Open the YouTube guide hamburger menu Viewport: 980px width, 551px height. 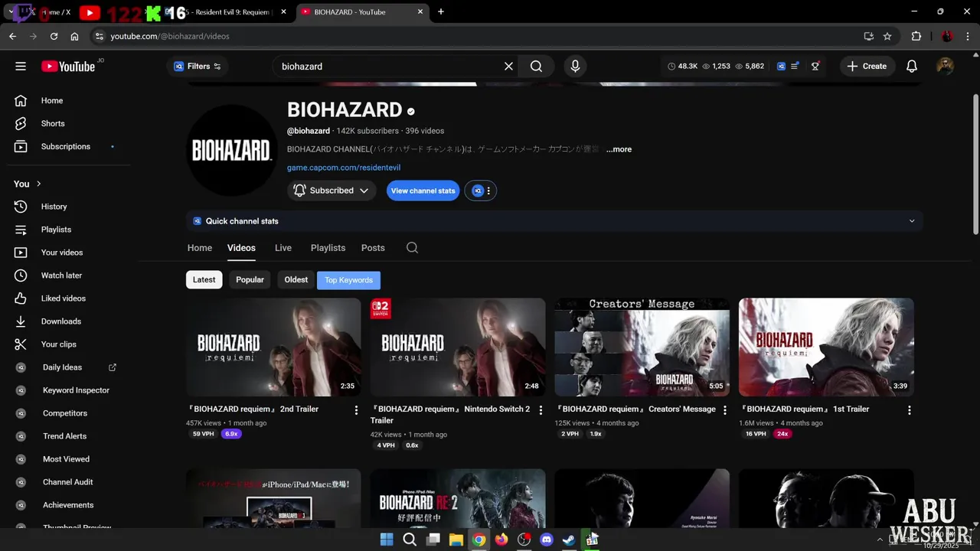[21, 67]
